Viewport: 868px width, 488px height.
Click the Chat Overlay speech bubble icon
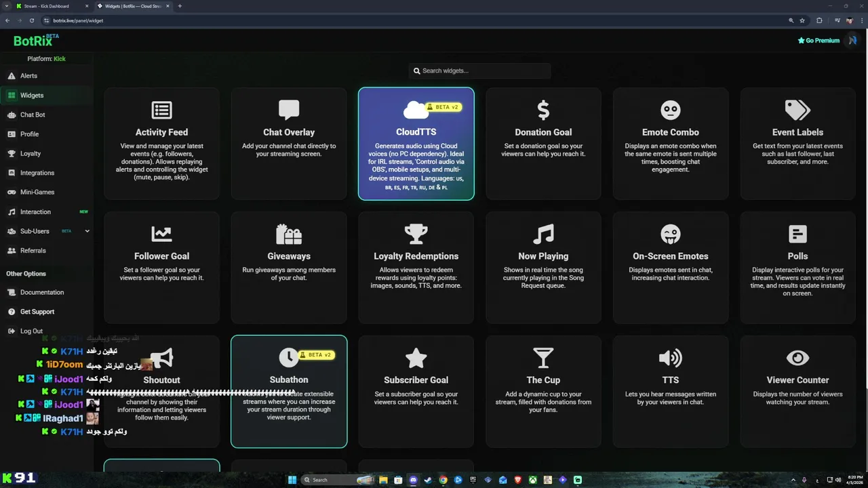click(x=289, y=110)
